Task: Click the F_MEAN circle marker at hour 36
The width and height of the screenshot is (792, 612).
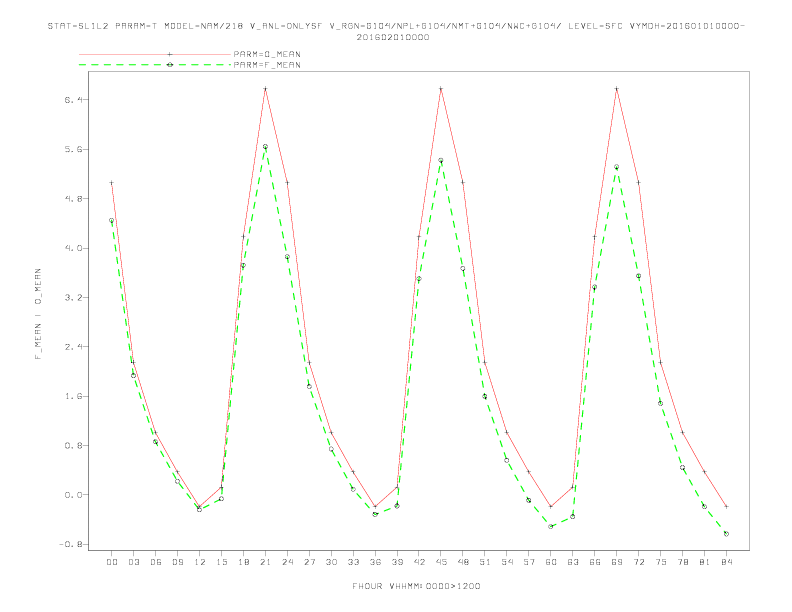Action: (375, 514)
